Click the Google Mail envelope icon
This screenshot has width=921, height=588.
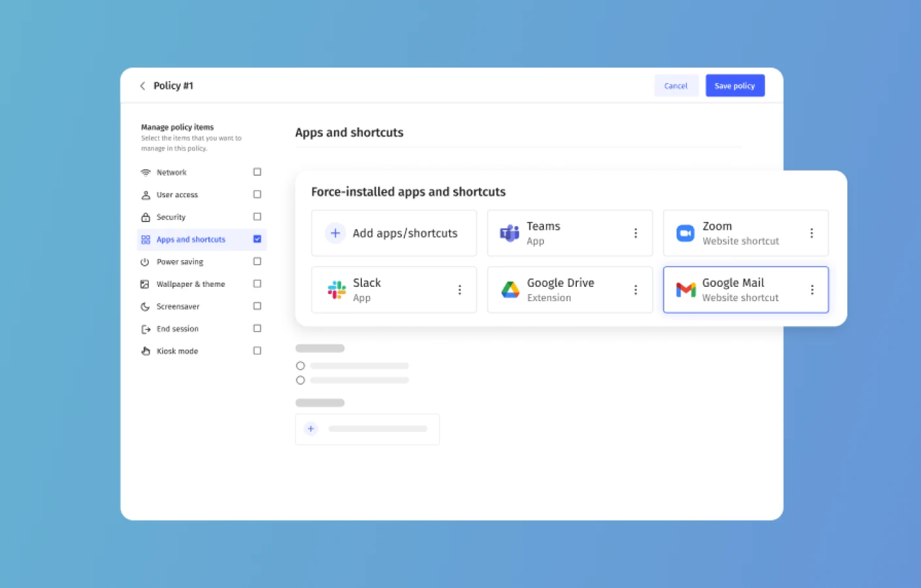click(685, 289)
